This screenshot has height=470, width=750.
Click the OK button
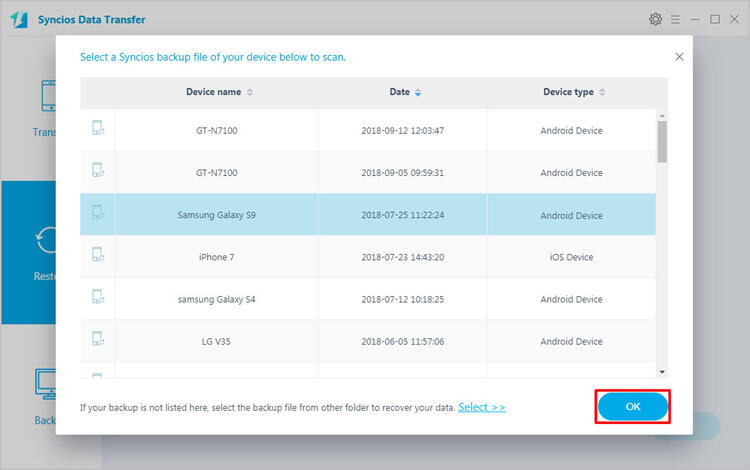click(x=632, y=407)
